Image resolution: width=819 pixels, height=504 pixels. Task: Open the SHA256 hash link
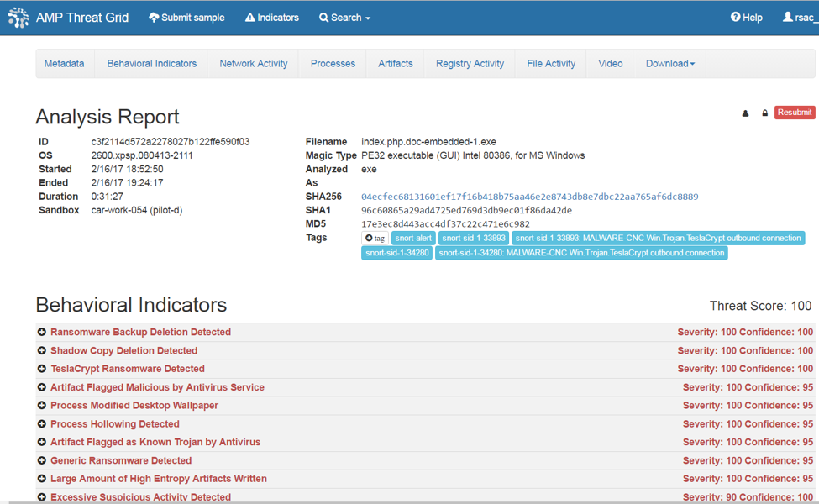click(x=529, y=197)
